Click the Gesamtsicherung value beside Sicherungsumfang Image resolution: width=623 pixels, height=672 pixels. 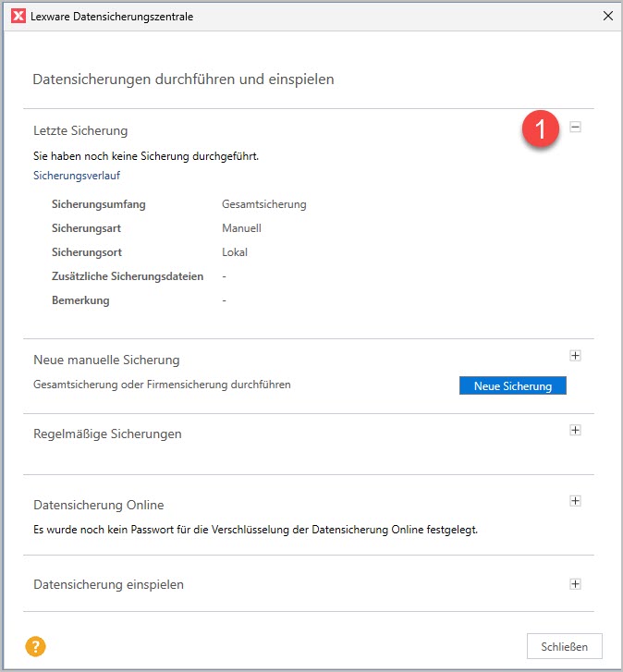pos(263,204)
